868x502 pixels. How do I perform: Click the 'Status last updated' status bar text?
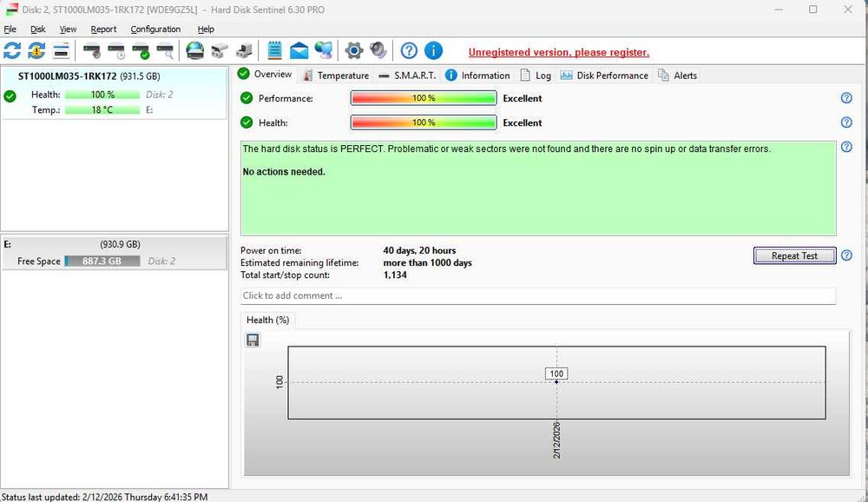tap(105, 497)
